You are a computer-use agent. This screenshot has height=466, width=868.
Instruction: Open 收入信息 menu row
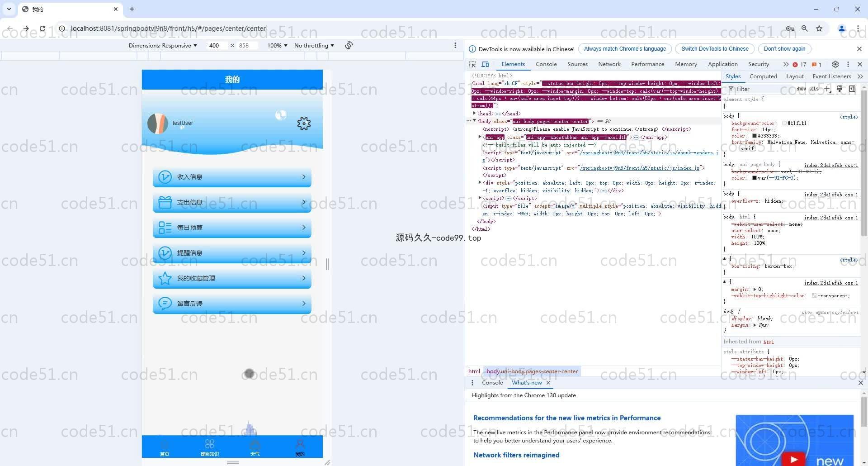232,177
